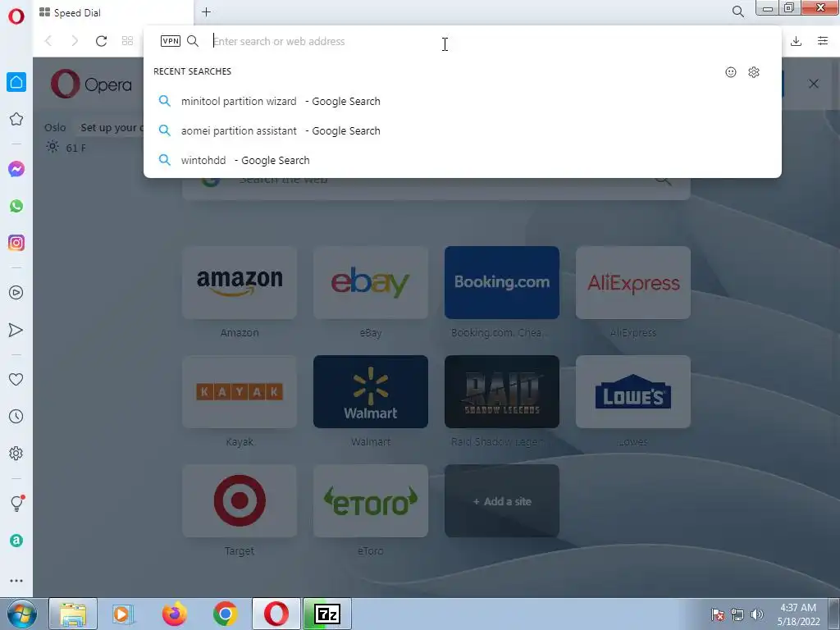
Task: Click the volume speaker tray icon
Action: (x=757, y=614)
